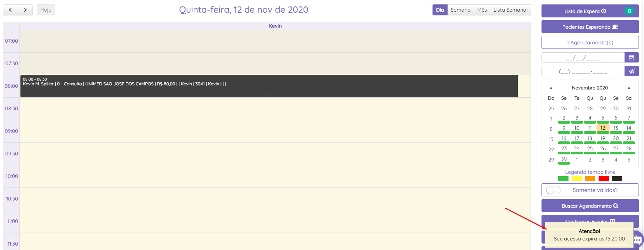Viewport: 644px width, 250px height.
Task: Click the phone number input field
Action: pyautogui.click(x=583, y=71)
